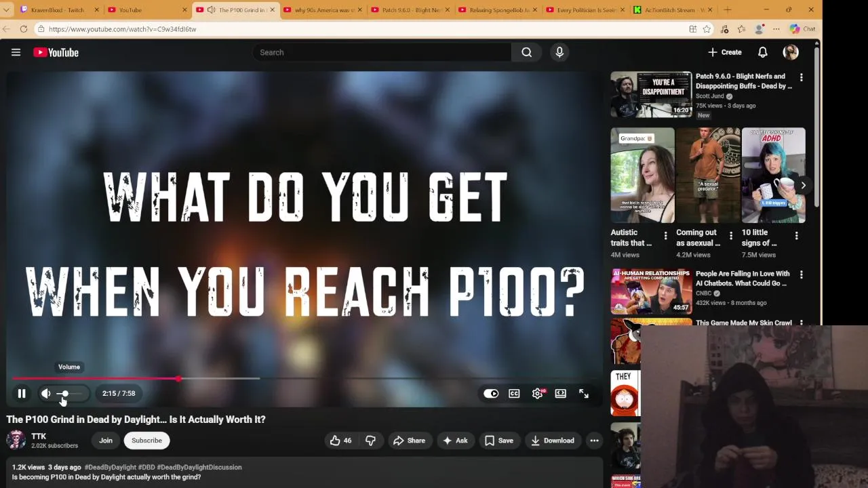868x488 pixels.
Task: Switch to the Patch 9.6.0 browser tab
Action: [x=410, y=9]
